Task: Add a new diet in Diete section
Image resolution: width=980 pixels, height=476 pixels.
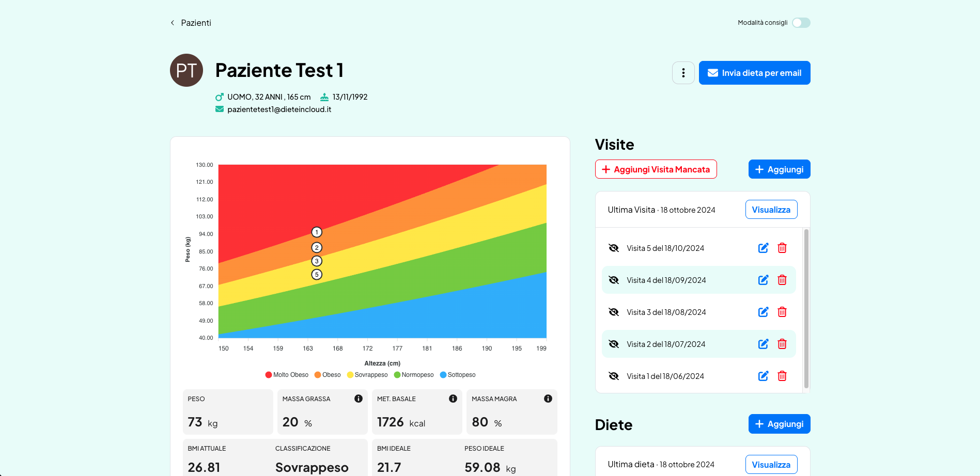Action: tap(779, 424)
